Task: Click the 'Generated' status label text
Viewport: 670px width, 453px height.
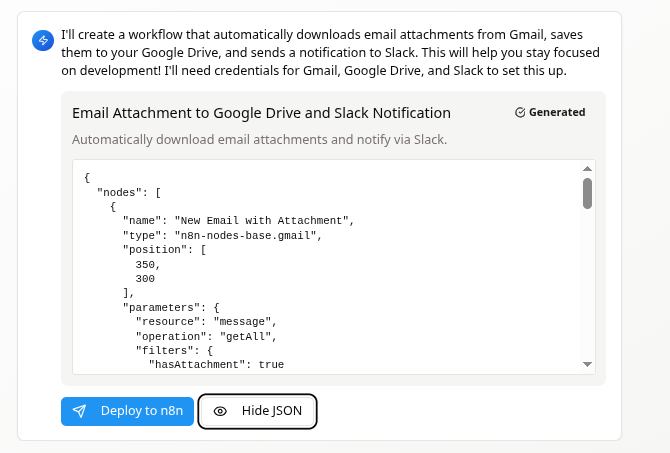Action: tap(557, 112)
